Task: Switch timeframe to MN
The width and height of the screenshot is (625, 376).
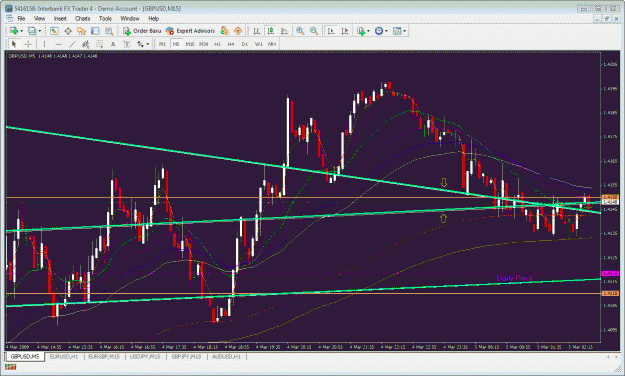Action: 272,44
